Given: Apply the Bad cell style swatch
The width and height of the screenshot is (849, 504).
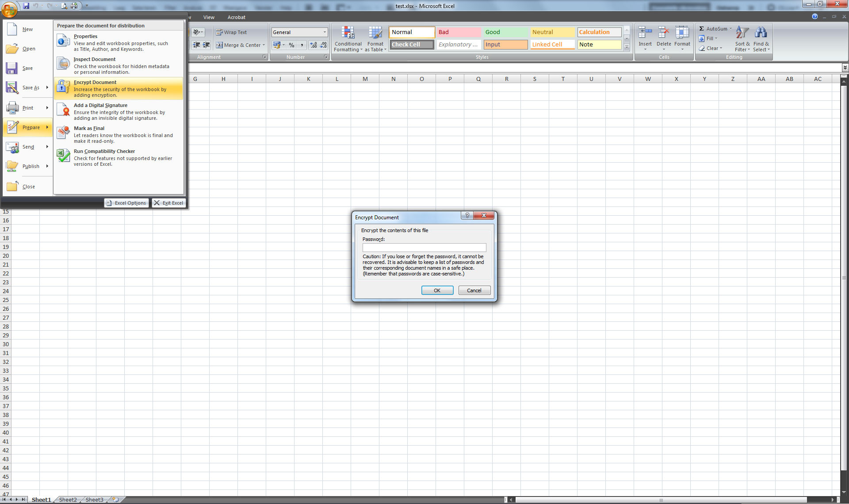Looking at the screenshot, I should 458,32.
